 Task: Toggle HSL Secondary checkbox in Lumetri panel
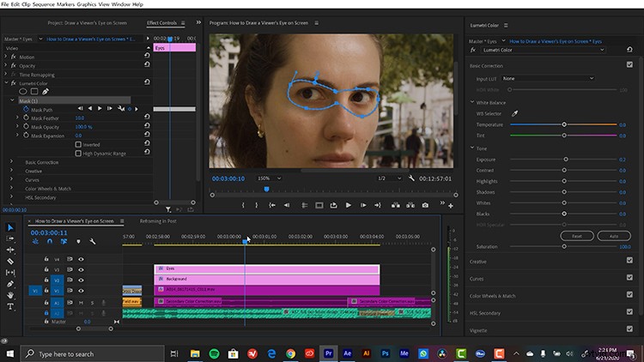[x=629, y=311]
